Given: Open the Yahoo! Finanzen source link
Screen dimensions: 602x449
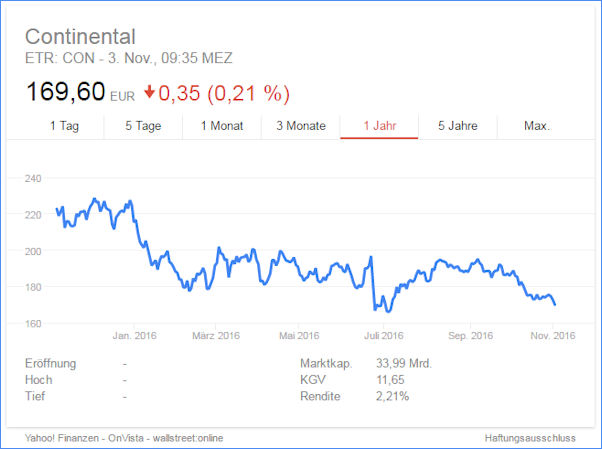Looking at the screenshot, I should pyautogui.click(x=61, y=438).
